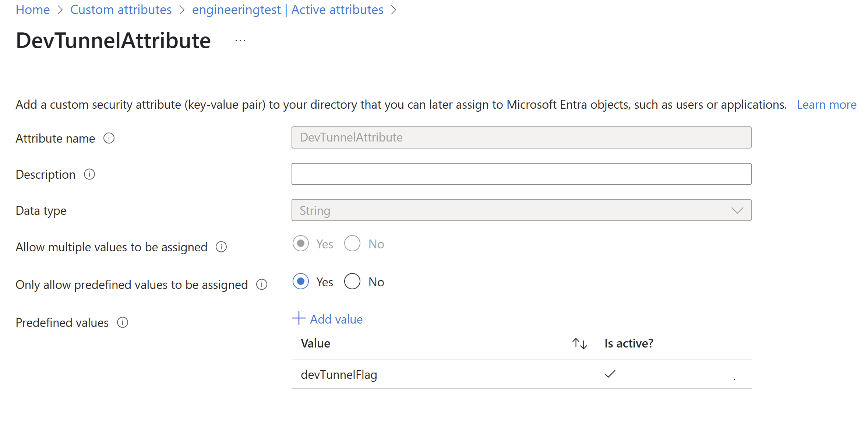
Task: Show the Description info tooltip icon
Action: point(89,174)
